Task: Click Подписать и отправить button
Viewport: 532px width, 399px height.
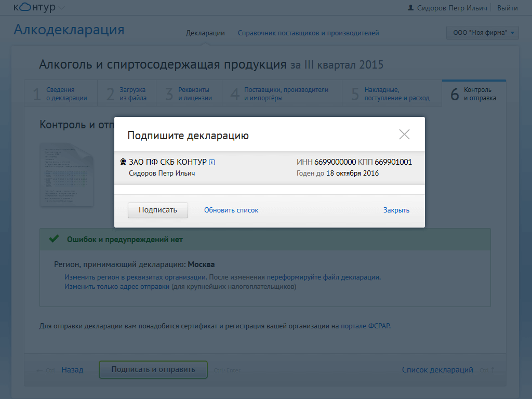Action: [x=153, y=369]
